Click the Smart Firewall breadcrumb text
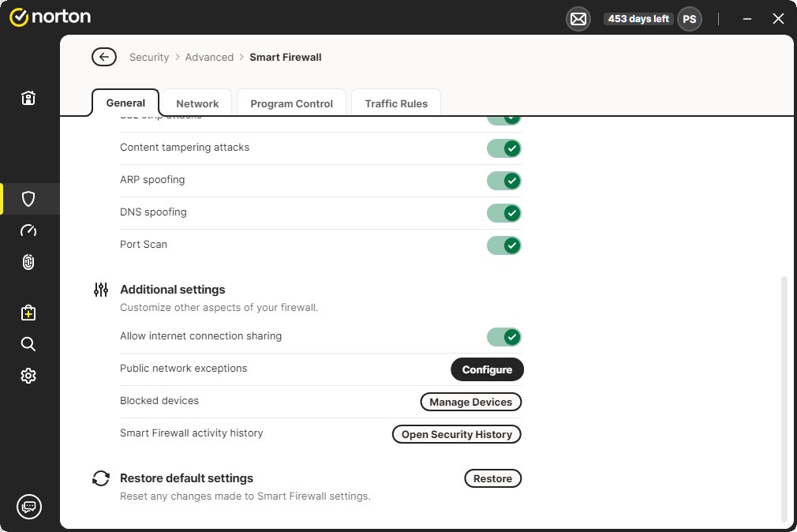 coord(285,57)
